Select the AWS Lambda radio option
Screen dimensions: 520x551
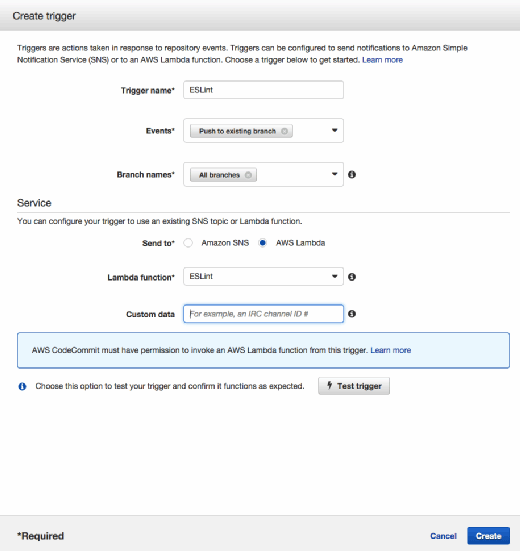(262, 243)
